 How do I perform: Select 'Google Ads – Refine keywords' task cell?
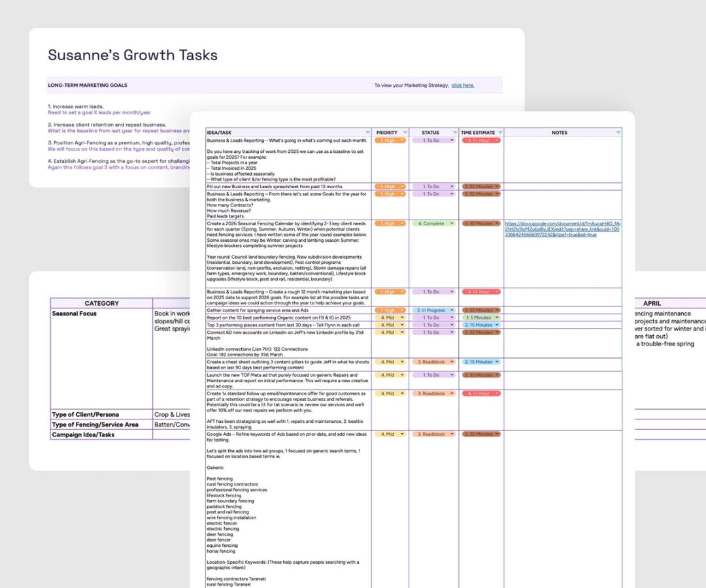pos(288,508)
